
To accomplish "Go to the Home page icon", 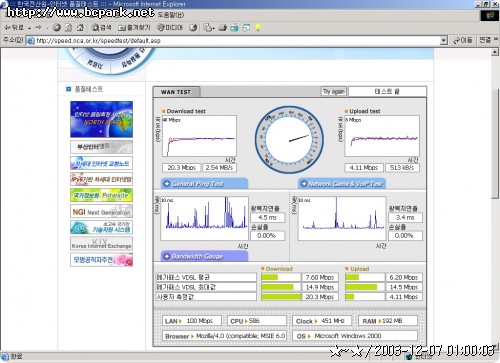I will pos(80,28).
